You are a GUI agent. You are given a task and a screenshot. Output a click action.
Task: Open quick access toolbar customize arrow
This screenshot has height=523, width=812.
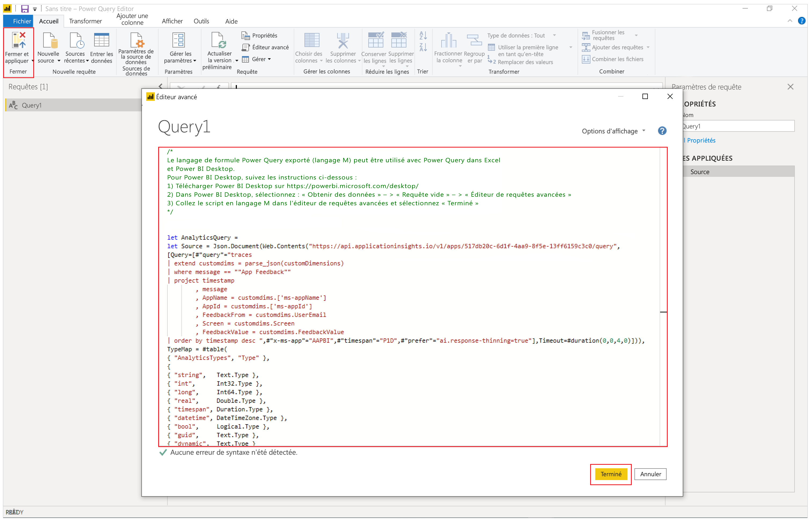point(35,9)
